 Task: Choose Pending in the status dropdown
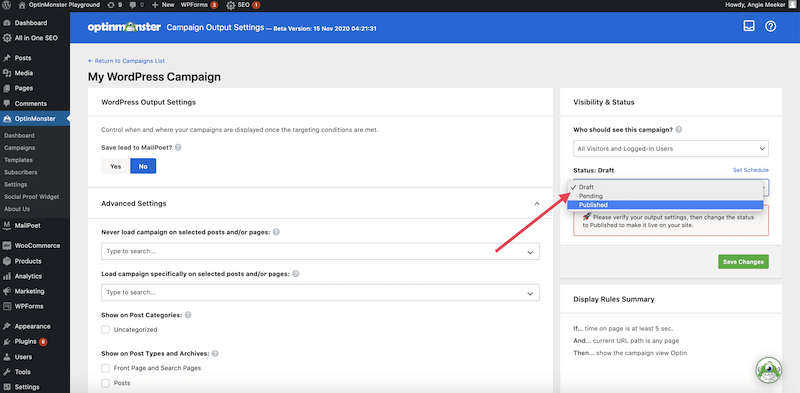click(665, 196)
